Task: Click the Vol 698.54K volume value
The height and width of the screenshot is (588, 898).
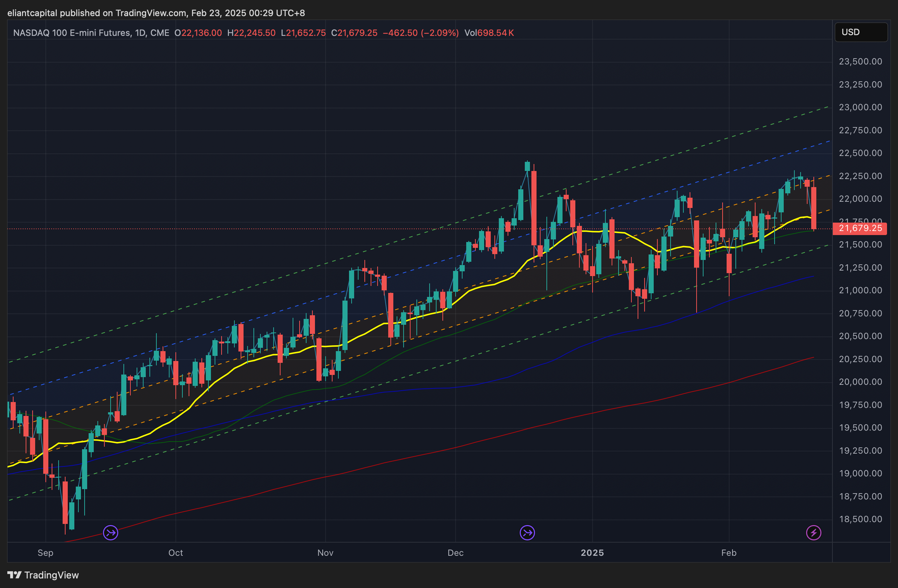Action: pos(489,33)
